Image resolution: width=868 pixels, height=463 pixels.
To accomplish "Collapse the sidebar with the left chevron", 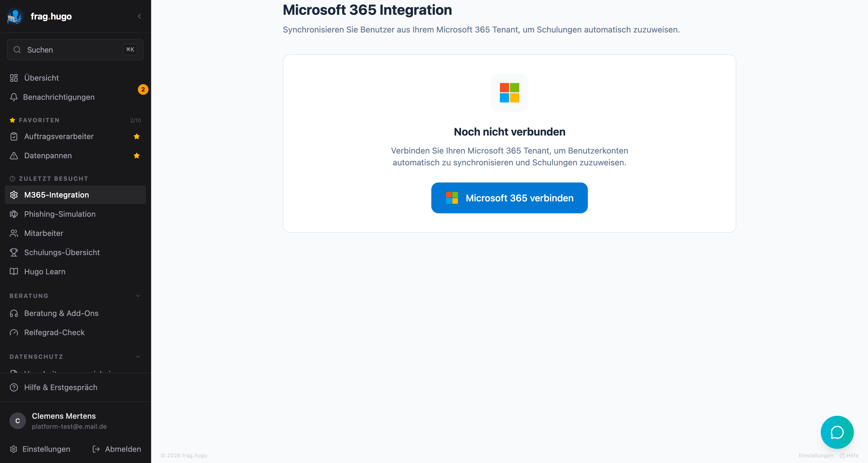I will (x=139, y=16).
